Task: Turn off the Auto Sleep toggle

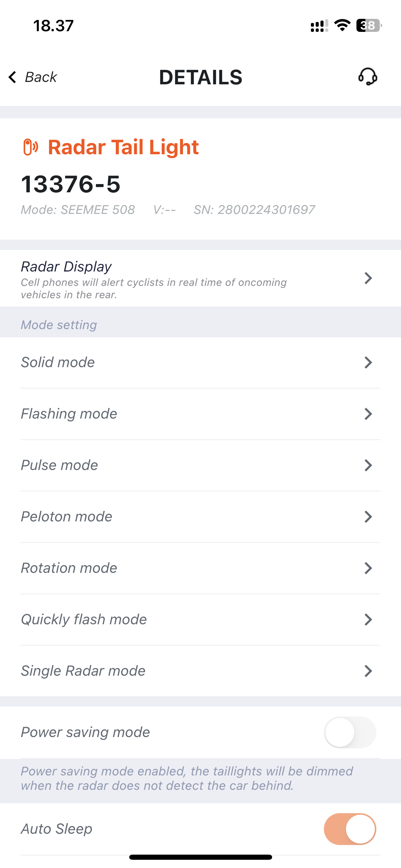Action: click(x=350, y=829)
